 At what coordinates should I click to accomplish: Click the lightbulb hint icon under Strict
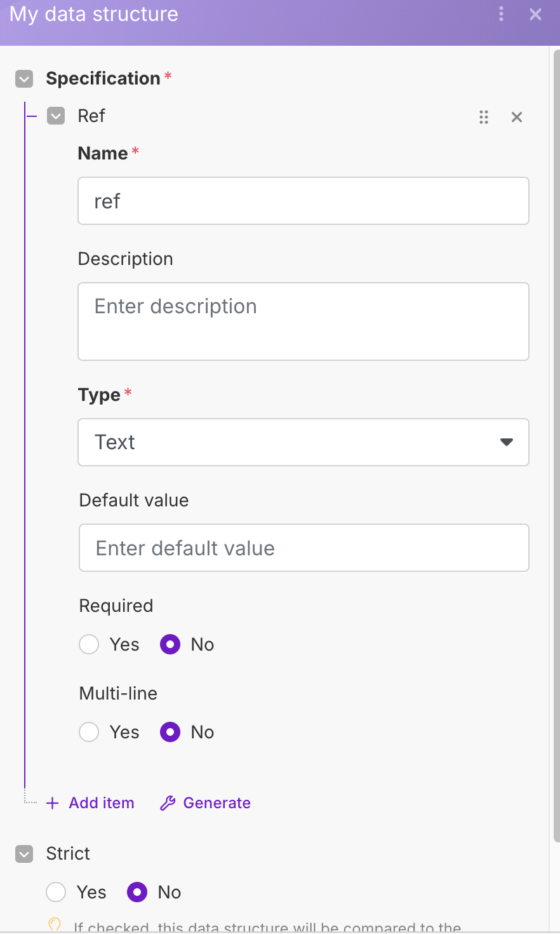coord(55,924)
